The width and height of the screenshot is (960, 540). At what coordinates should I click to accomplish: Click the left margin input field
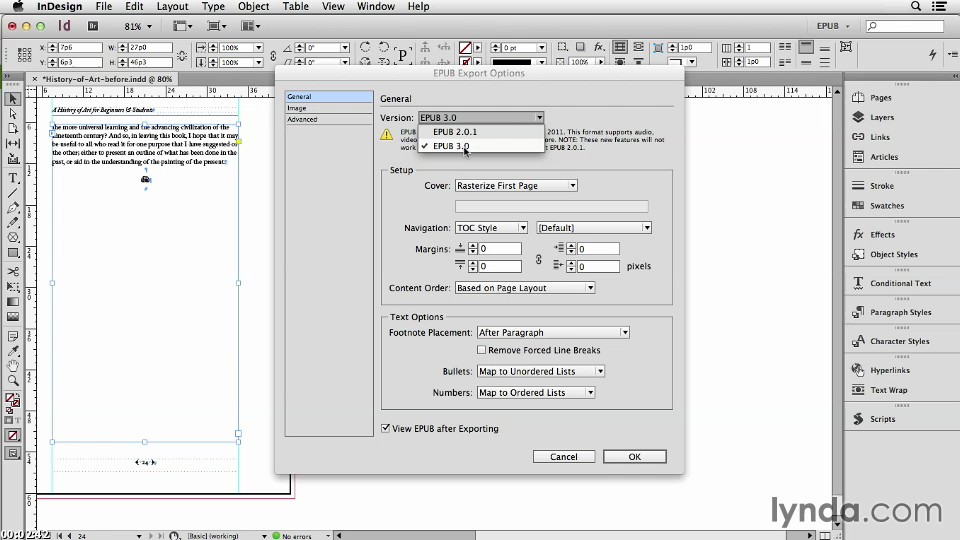point(598,249)
